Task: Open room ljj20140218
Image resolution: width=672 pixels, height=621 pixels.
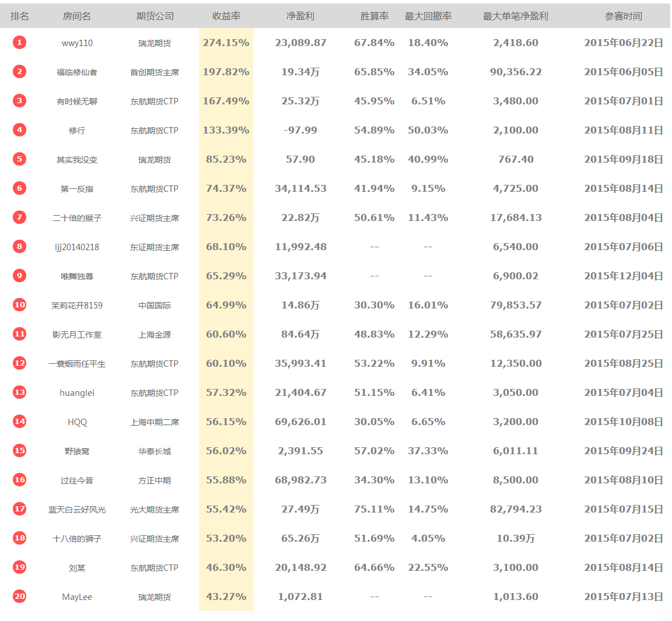Action: (77, 247)
